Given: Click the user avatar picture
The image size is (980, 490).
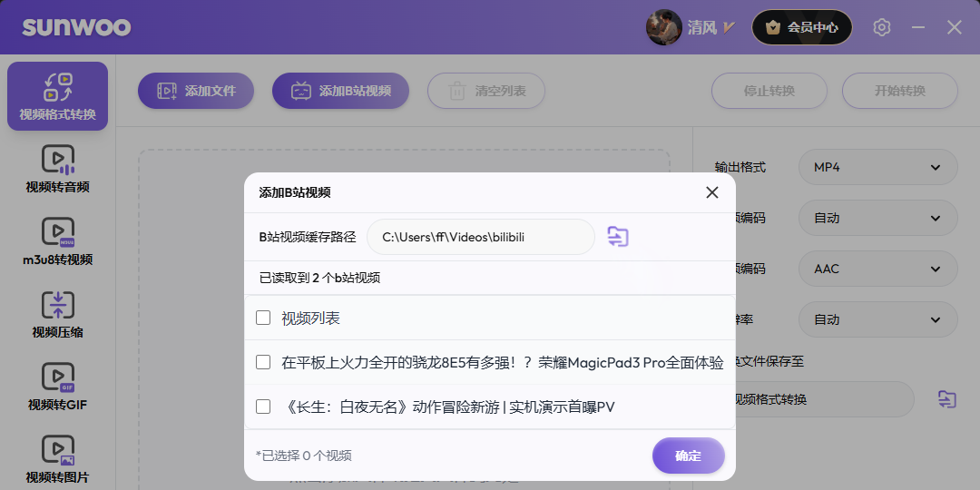Looking at the screenshot, I should point(663,27).
